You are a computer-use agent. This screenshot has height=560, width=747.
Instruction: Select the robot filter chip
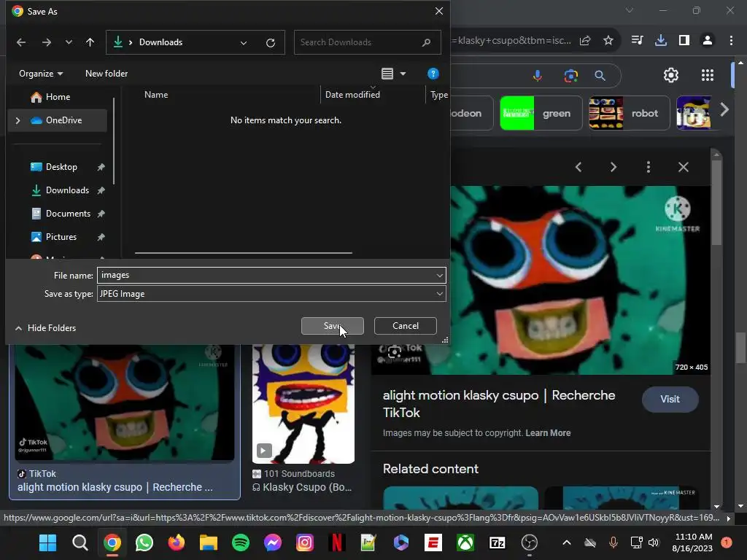click(629, 113)
